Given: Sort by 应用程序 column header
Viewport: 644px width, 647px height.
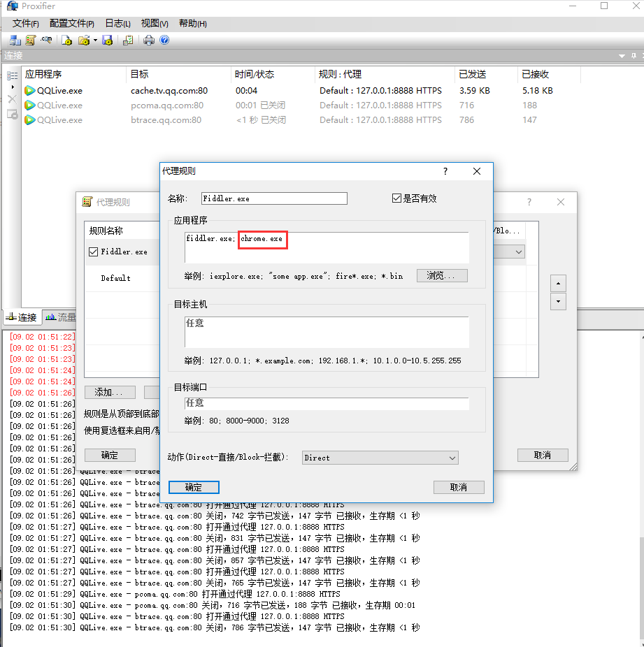Looking at the screenshot, I should tap(74, 74).
